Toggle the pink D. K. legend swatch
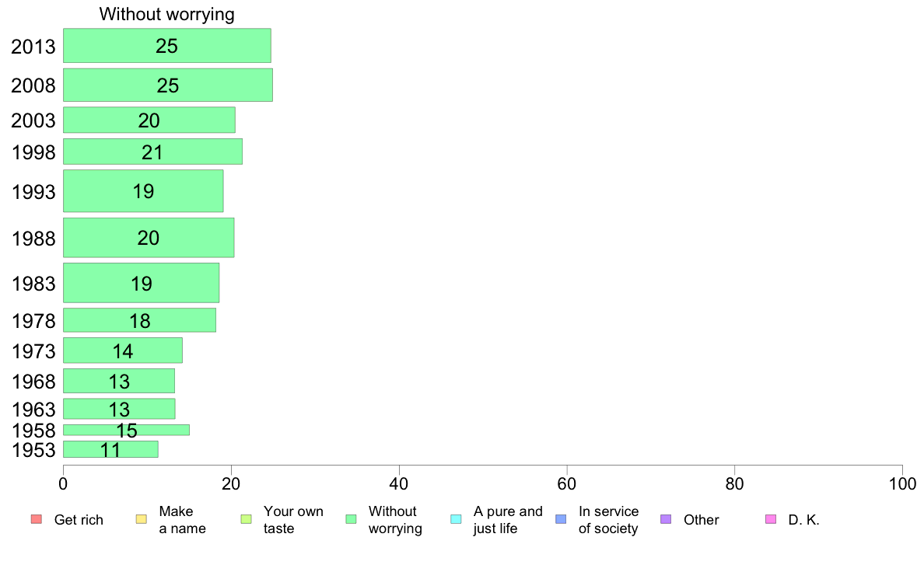Screen dimensions: 924x572 point(771,519)
